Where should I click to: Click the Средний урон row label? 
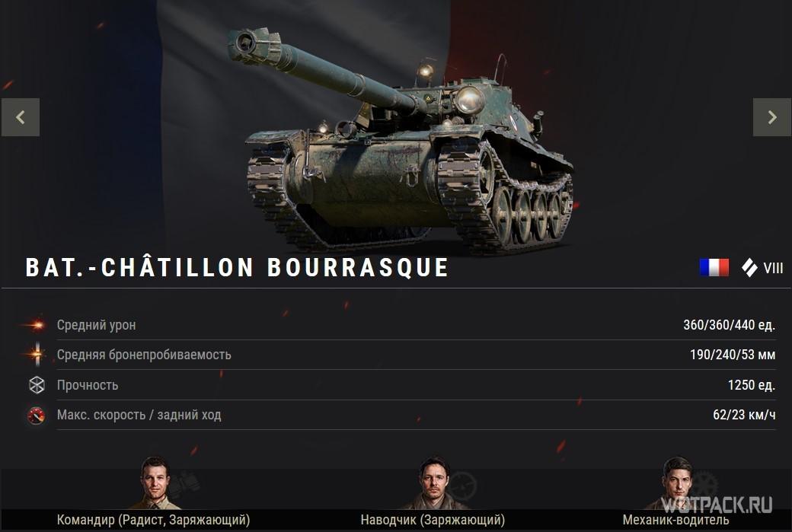point(96,325)
